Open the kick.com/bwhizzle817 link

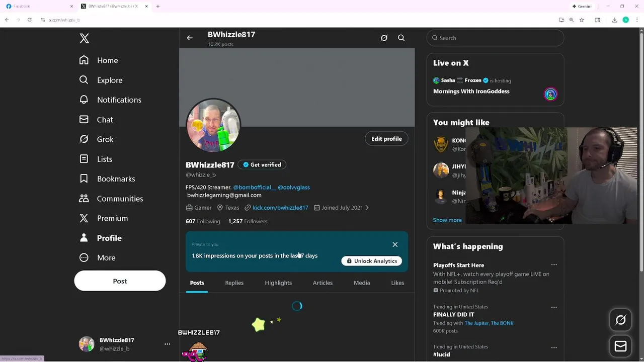click(x=280, y=208)
